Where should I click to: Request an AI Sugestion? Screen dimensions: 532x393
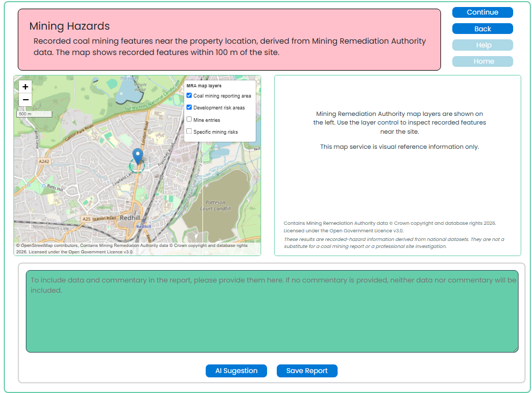click(x=236, y=370)
